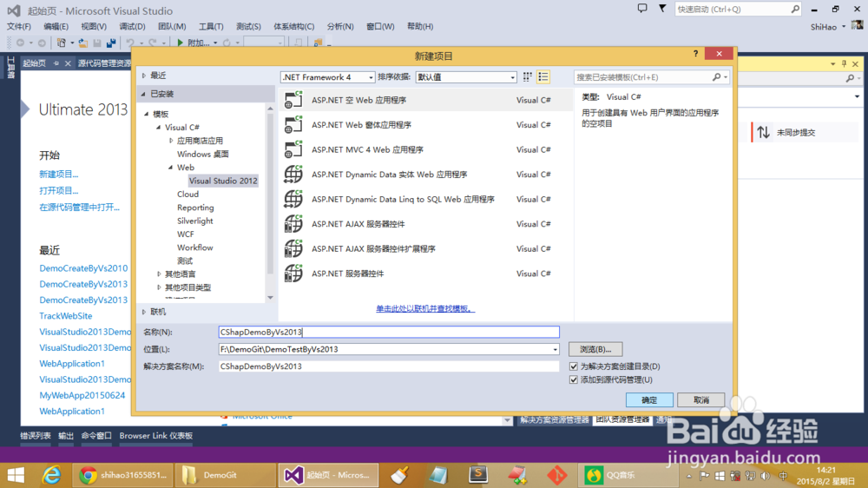This screenshot has width=868, height=488.
Task: Click the Browse location button
Action: [x=595, y=350]
